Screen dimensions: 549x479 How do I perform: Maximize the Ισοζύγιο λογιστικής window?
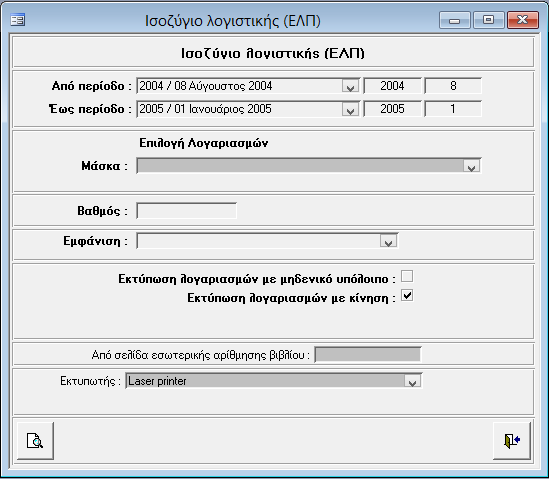pos(488,20)
